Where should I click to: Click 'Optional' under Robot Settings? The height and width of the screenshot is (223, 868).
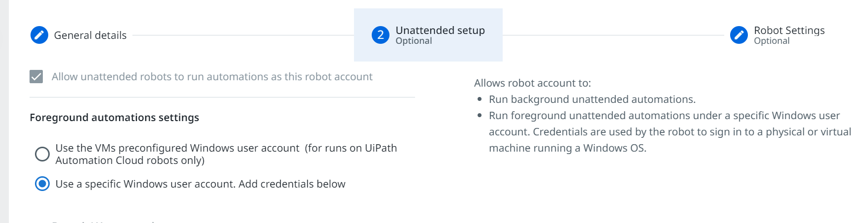(x=772, y=41)
